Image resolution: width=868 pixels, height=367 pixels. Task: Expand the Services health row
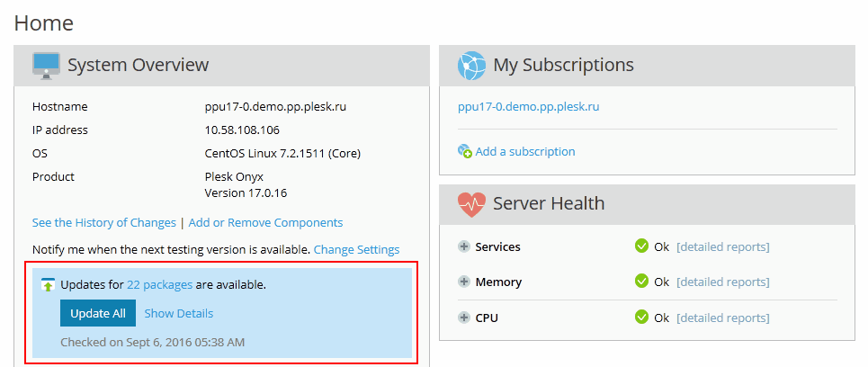pyautogui.click(x=464, y=246)
